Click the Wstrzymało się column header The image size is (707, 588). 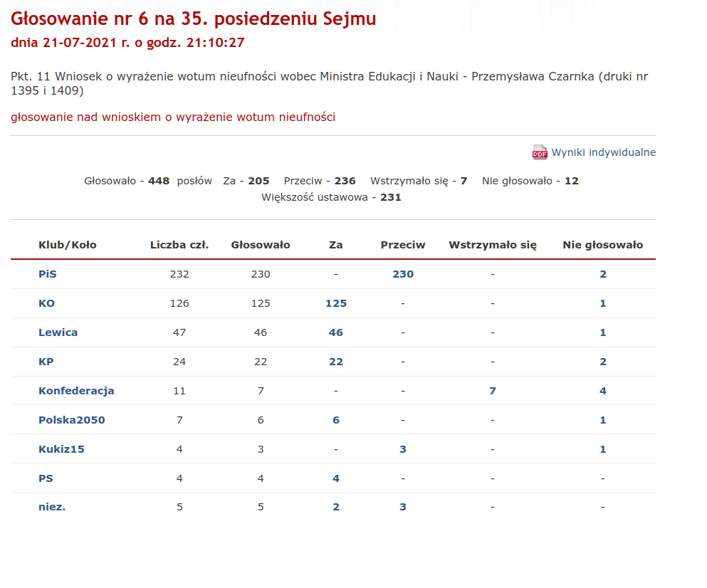(x=493, y=245)
